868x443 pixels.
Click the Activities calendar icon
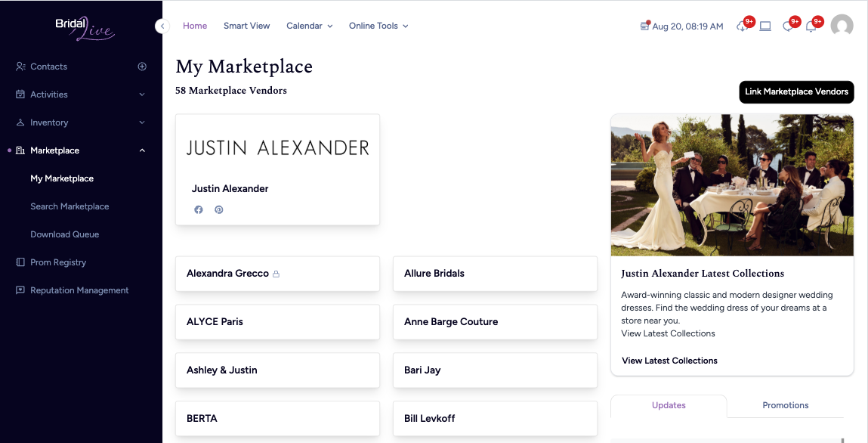20,94
